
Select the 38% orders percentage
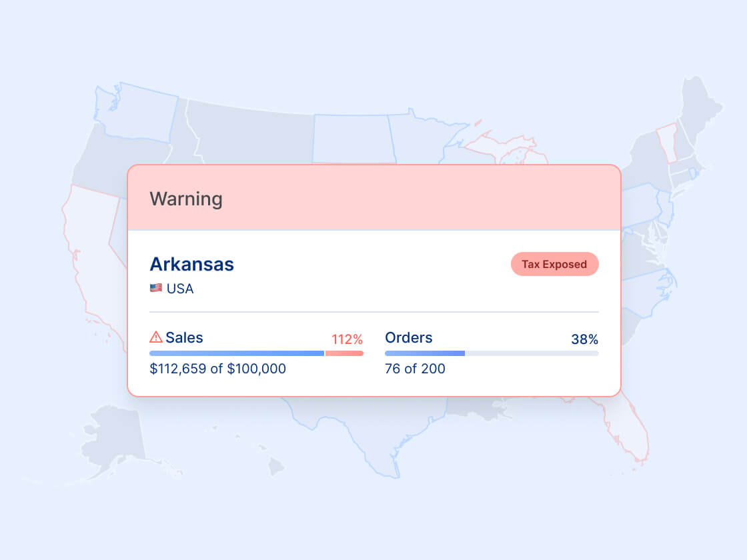[584, 339]
